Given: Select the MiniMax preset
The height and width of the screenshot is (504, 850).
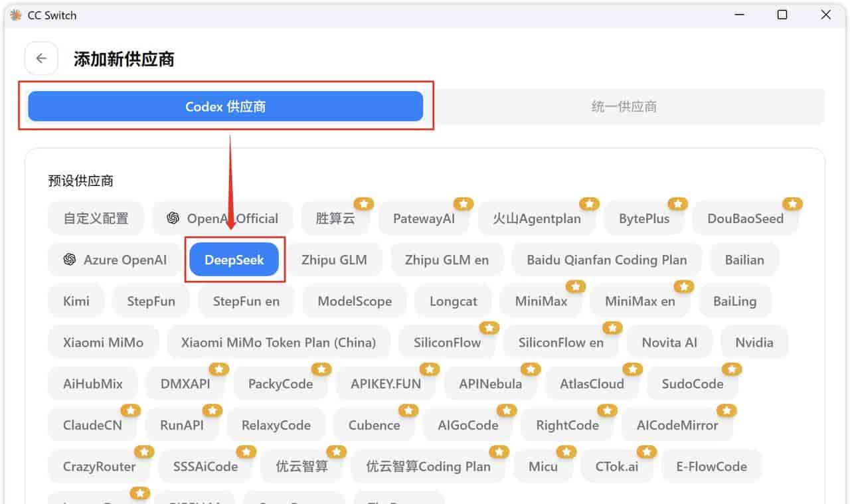Looking at the screenshot, I should click(541, 301).
